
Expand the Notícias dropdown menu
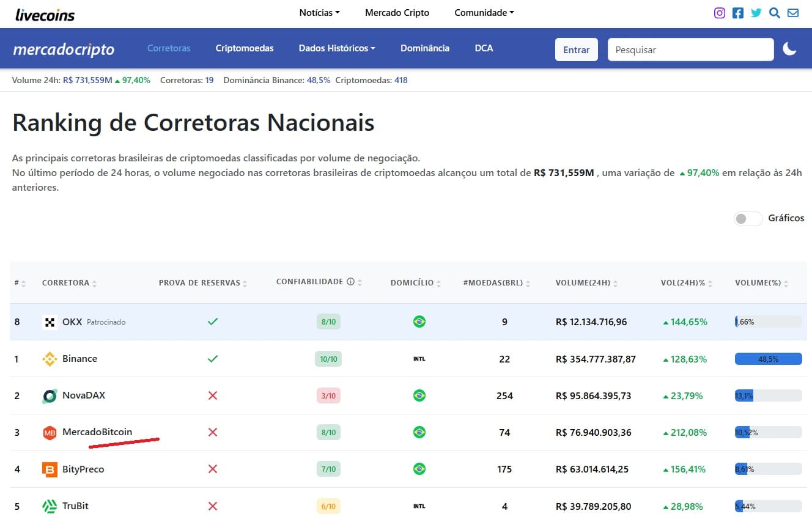pos(319,12)
